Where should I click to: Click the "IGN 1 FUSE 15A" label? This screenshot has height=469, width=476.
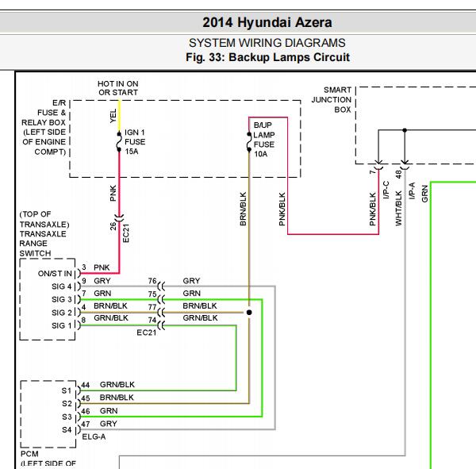click(x=135, y=142)
